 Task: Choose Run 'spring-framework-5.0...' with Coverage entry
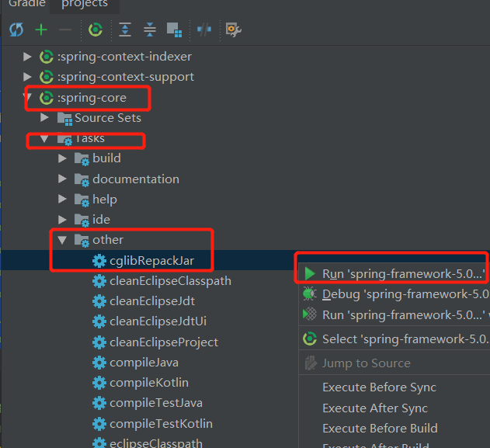tap(394, 314)
